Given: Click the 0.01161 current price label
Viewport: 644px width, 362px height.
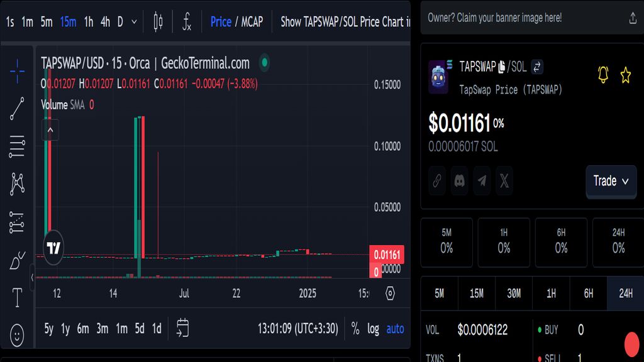Looking at the screenshot, I should pos(387,255).
